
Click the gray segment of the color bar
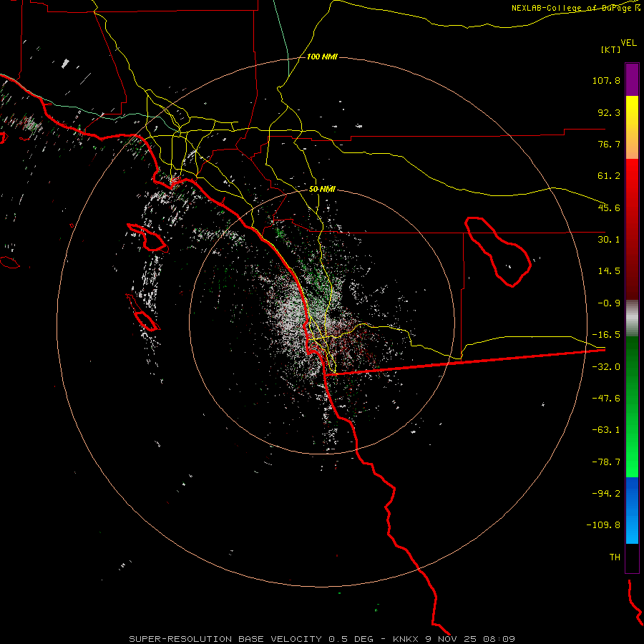tap(632, 318)
